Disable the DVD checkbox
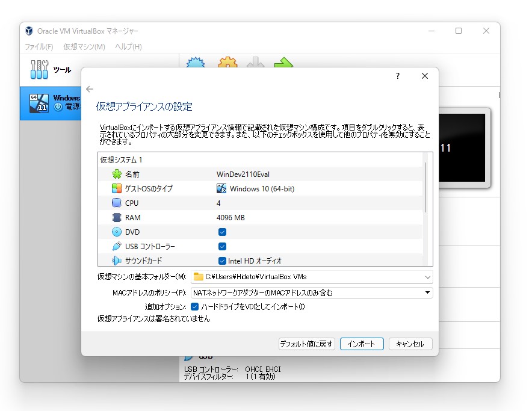This screenshot has width=532, height=411. pyautogui.click(x=222, y=232)
